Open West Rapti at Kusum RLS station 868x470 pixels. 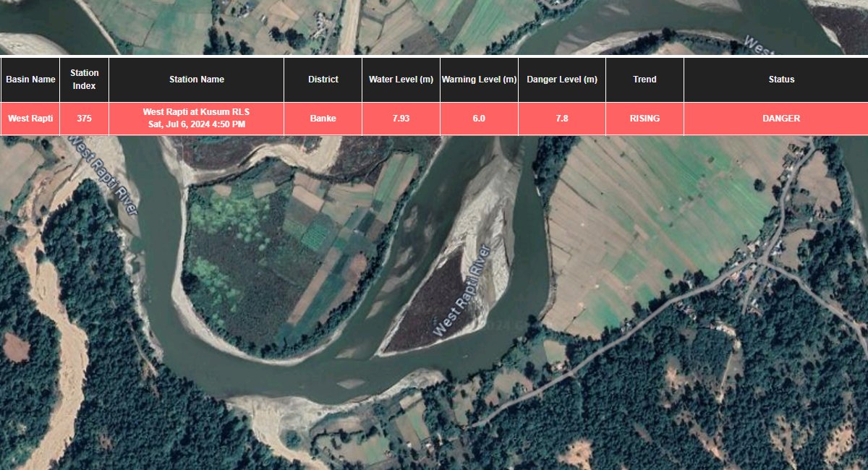[x=197, y=112]
